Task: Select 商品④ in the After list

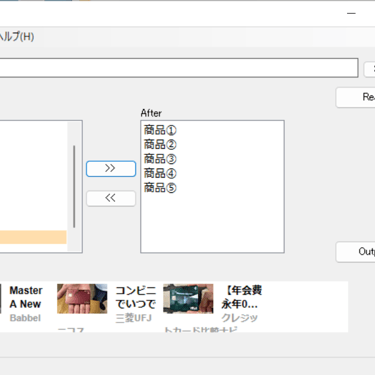Action: [x=160, y=173]
